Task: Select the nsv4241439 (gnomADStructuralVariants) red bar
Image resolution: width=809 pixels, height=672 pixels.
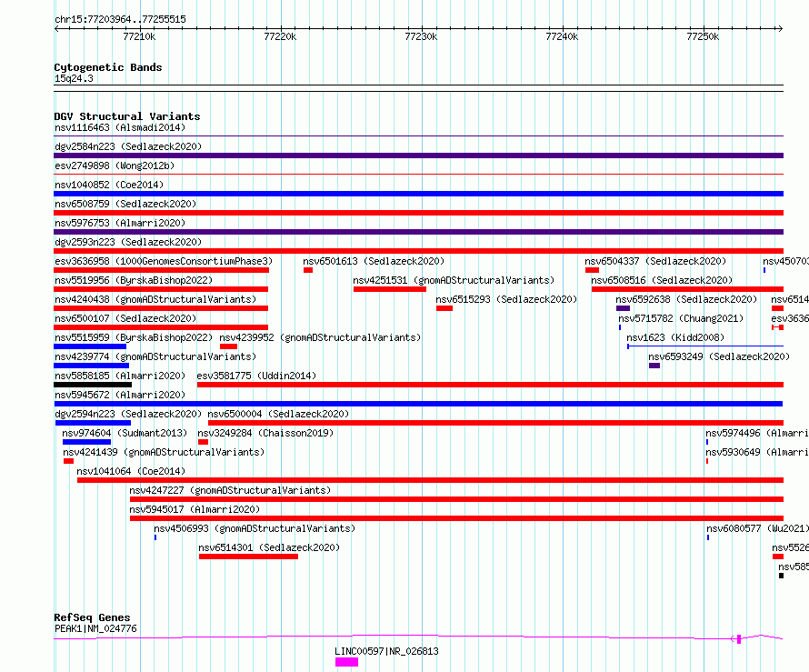Action: (x=68, y=461)
